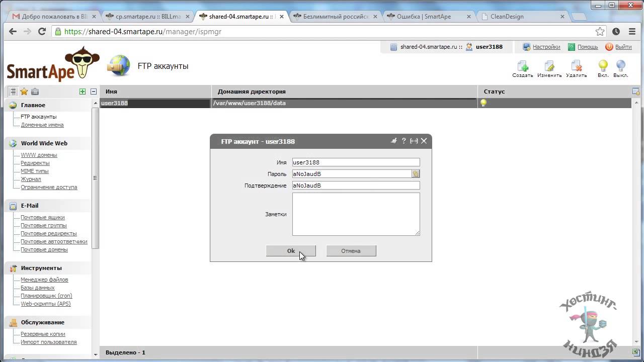Open Доменные имена in sidebar
The height and width of the screenshot is (362, 644).
coord(42,125)
